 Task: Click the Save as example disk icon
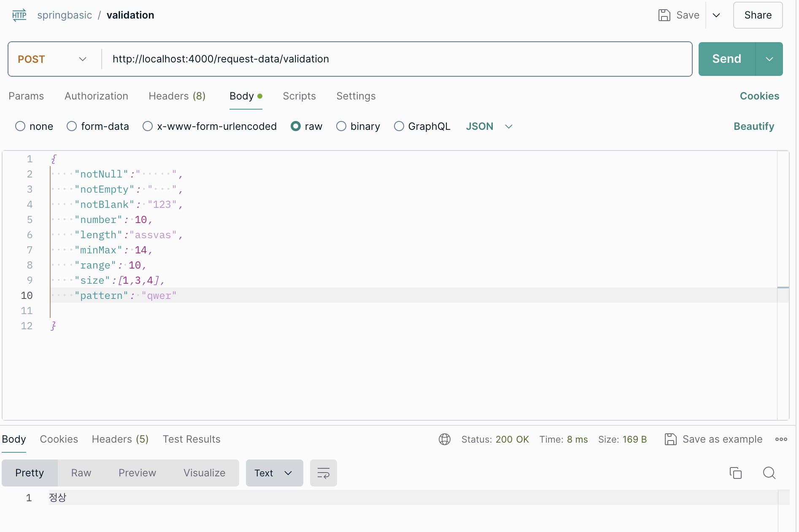point(671,439)
